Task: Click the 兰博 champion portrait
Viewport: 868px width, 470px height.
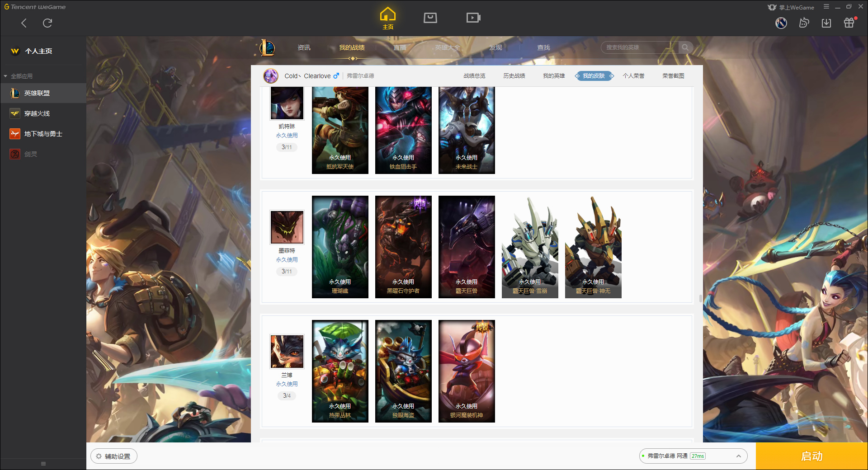Action: pos(287,352)
